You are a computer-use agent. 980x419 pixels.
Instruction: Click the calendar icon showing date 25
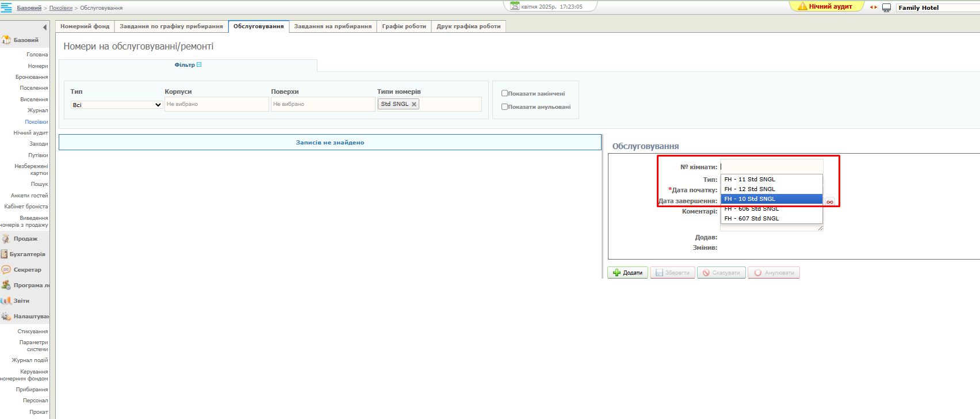coord(515,6)
